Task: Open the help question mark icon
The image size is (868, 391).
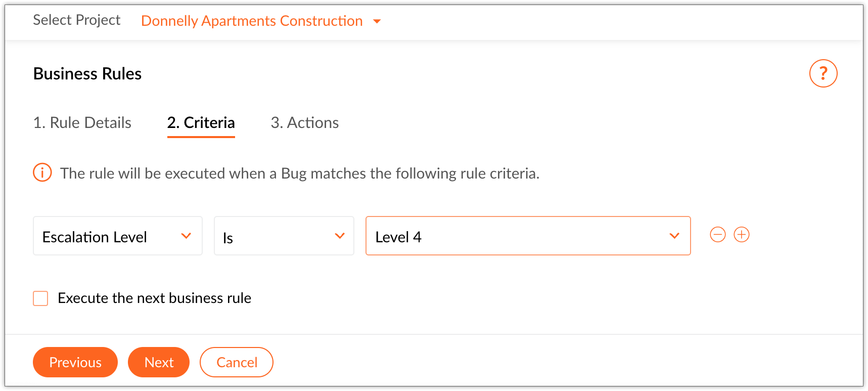Action: tap(823, 74)
